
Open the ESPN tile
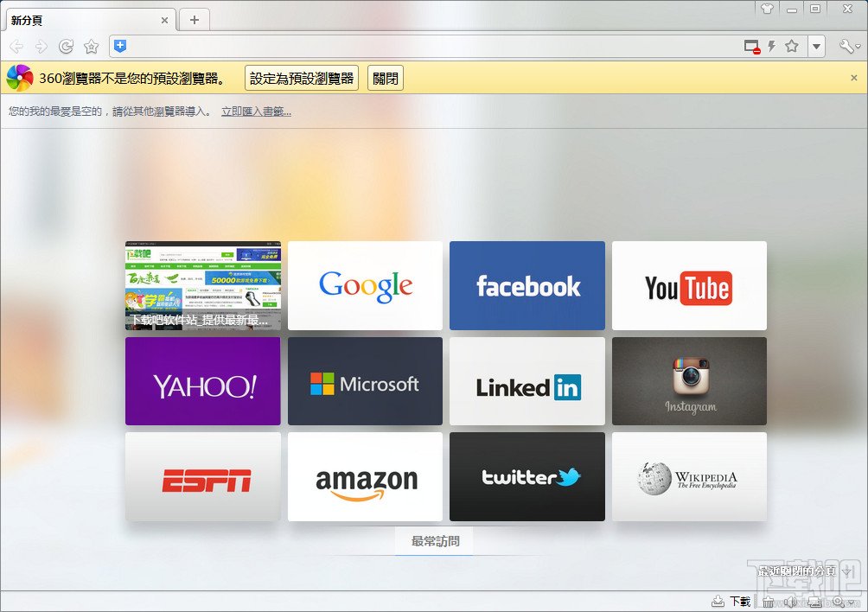coord(203,477)
